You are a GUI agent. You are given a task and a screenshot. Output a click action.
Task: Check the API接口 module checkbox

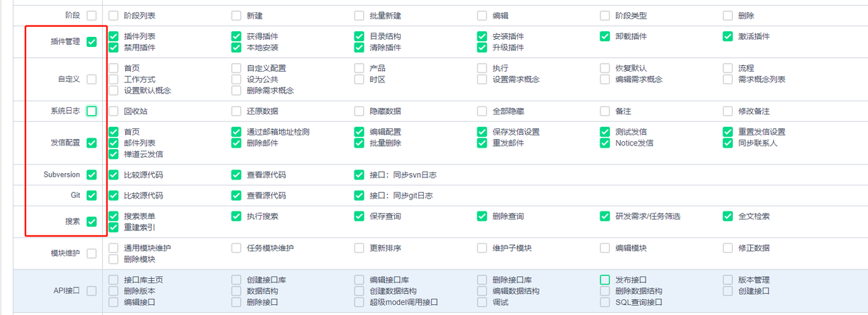point(91,290)
